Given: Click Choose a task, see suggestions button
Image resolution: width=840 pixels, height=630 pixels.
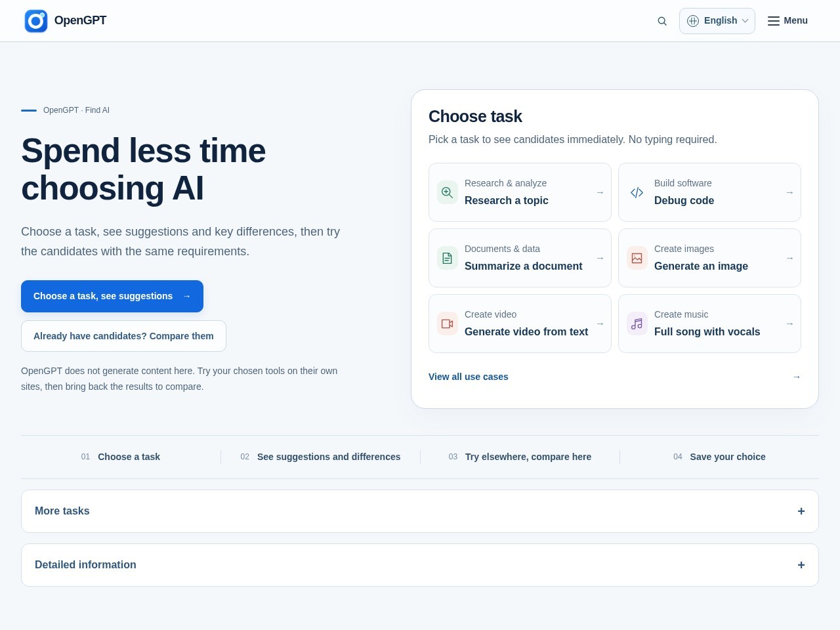Looking at the screenshot, I should tap(112, 296).
